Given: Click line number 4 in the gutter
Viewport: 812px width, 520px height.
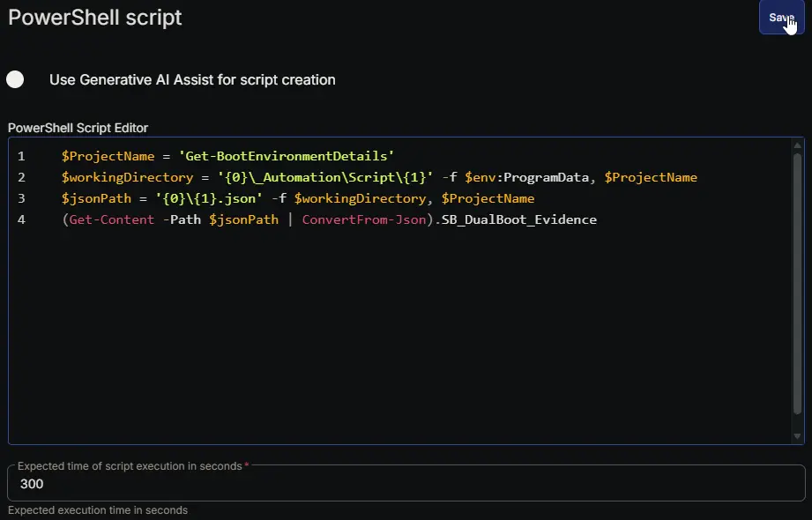Looking at the screenshot, I should (x=21, y=219).
